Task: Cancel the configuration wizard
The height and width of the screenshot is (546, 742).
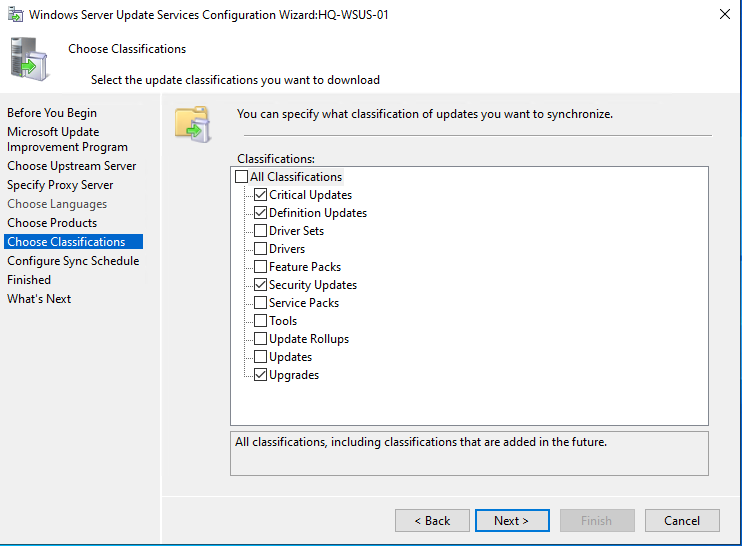Action: 682,521
